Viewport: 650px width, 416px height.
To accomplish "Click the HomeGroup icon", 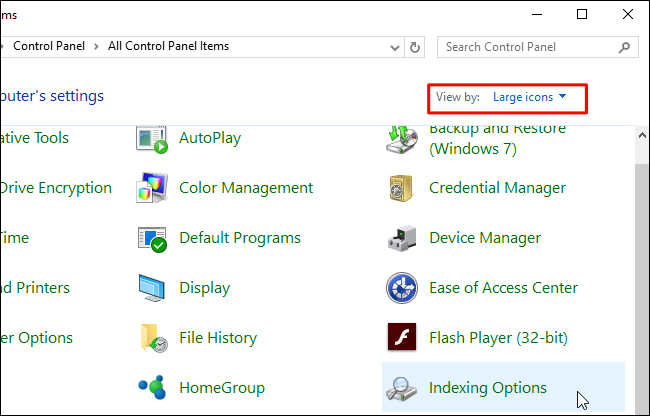I will (x=151, y=387).
